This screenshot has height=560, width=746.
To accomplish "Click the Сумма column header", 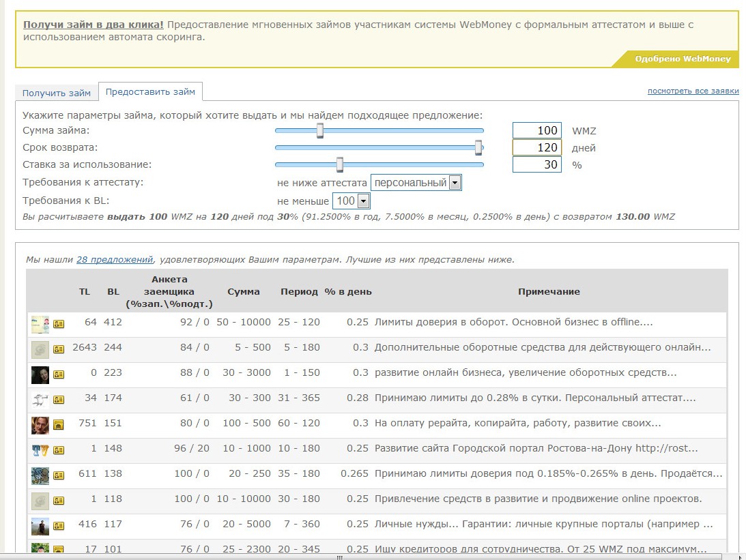I will coord(244,292).
